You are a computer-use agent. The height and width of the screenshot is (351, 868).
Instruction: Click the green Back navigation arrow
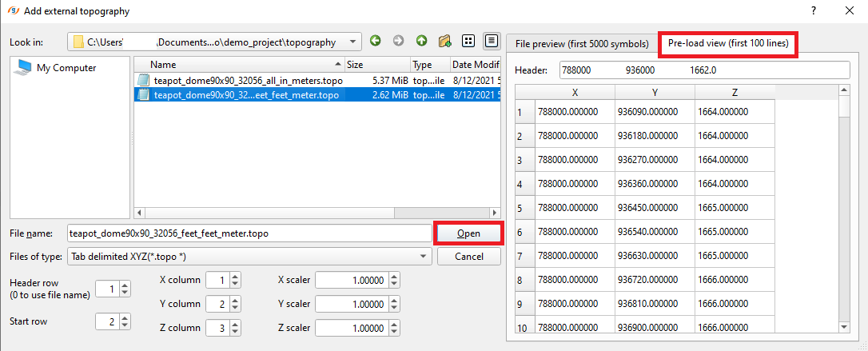(x=376, y=41)
